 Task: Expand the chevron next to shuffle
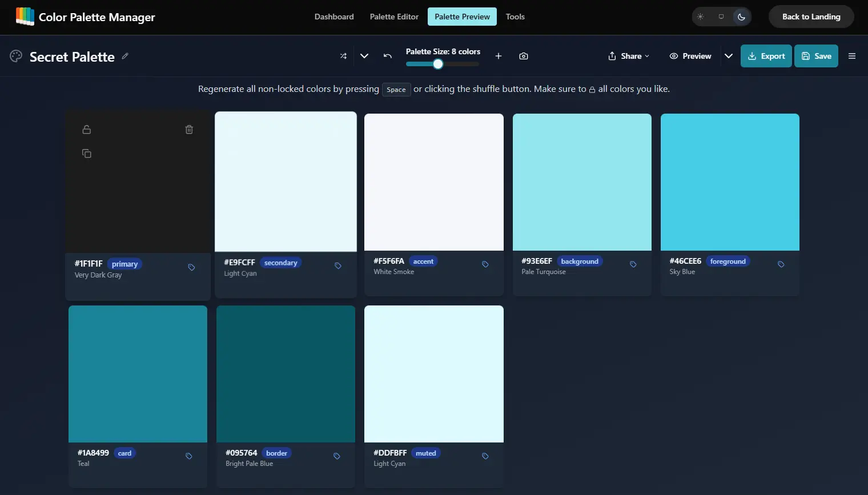[364, 56]
